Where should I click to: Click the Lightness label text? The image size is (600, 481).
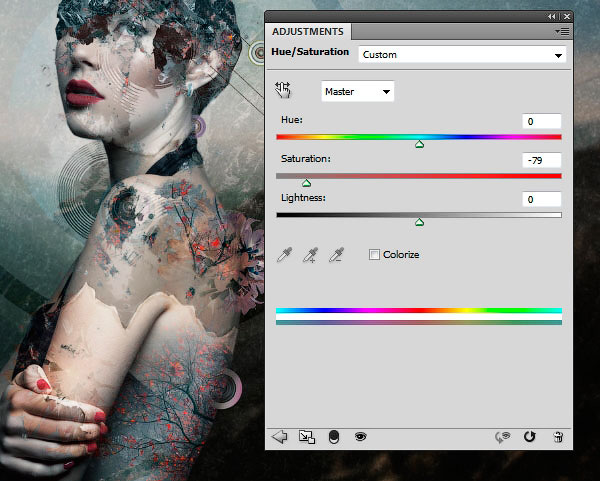[x=303, y=197]
